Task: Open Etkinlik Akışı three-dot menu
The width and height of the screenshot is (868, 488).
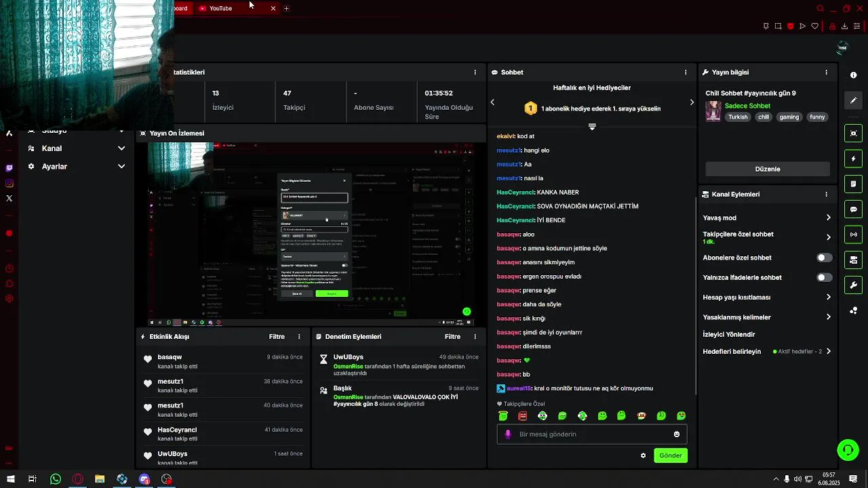Action: point(299,336)
